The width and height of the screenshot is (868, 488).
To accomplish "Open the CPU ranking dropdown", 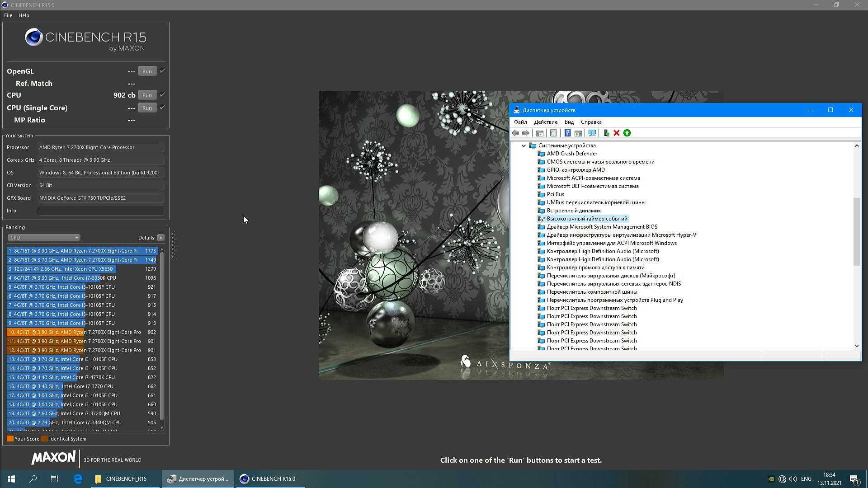I will tap(43, 238).
